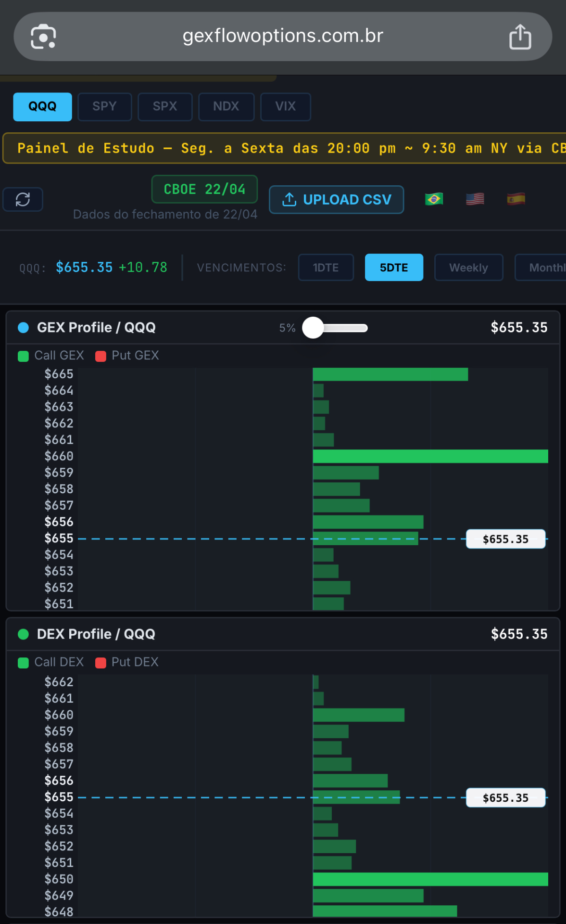566x924 pixels.
Task: Click the green dot beside DEX Profile
Action: (x=23, y=634)
